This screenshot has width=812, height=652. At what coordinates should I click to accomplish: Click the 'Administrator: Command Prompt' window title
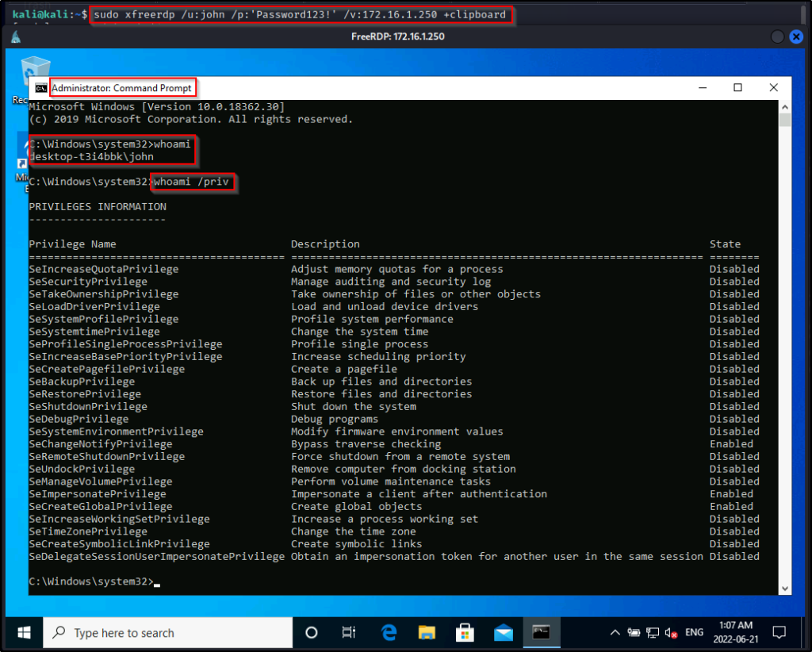(121, 88)
